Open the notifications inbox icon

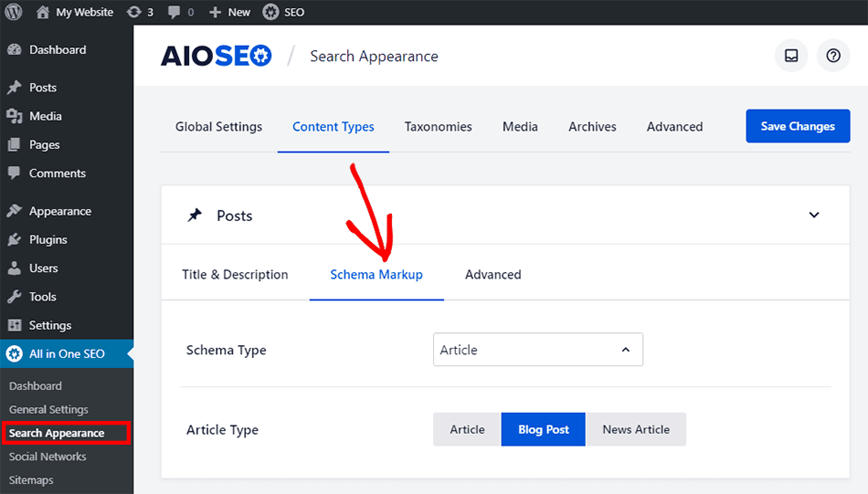click(x=791, y=56)
